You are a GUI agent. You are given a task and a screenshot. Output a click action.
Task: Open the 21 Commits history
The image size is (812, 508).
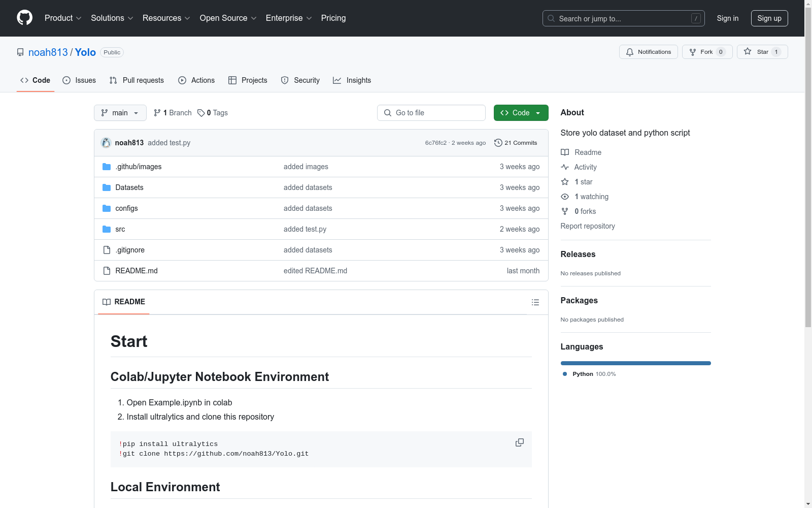pyautogui.click(x=516, y=143)
